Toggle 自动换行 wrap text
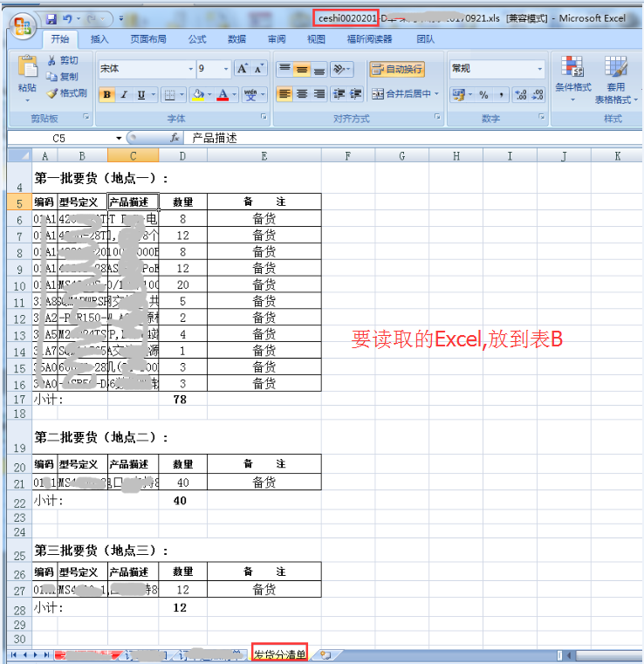 point(397,69)
